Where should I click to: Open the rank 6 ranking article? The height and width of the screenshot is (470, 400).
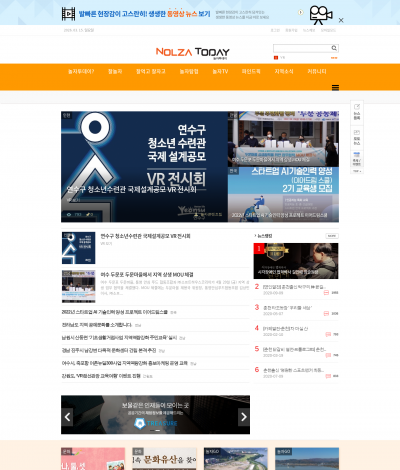point(293,370)
